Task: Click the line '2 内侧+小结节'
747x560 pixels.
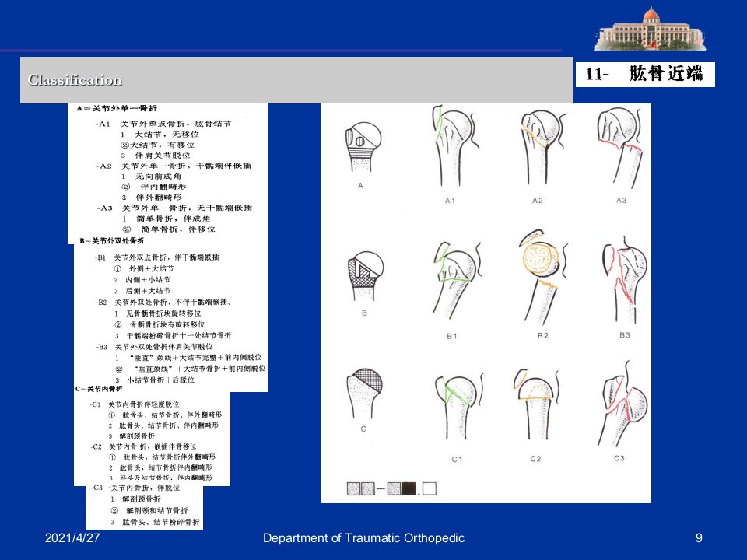Action: click(x=142, y=280)
